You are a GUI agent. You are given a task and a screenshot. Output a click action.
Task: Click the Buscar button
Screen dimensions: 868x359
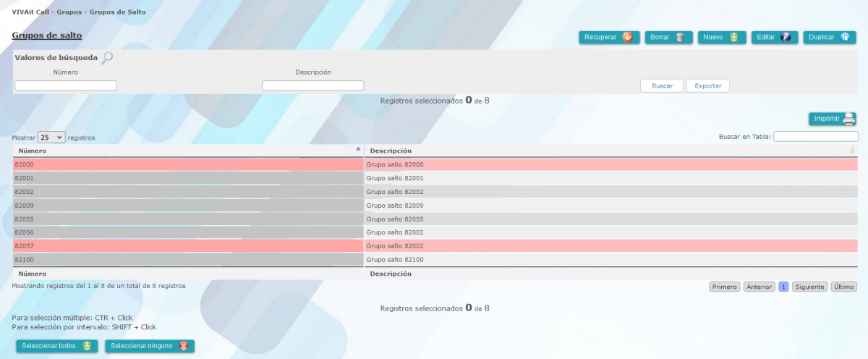662,85
